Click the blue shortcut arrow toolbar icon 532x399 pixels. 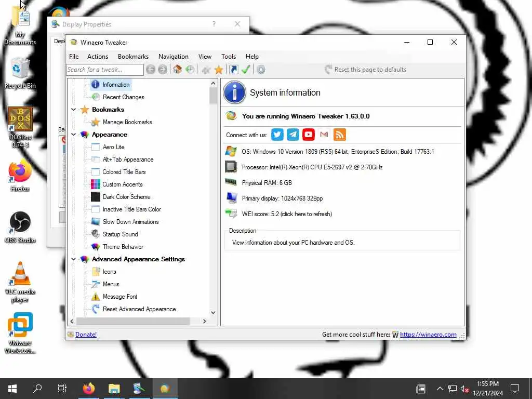[234, 70]
